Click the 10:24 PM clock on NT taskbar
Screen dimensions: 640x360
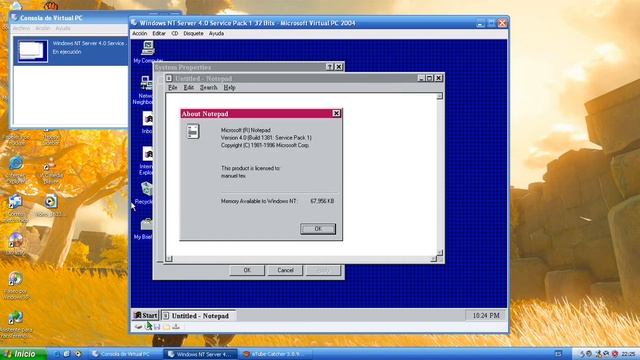[x=486, y=316]
